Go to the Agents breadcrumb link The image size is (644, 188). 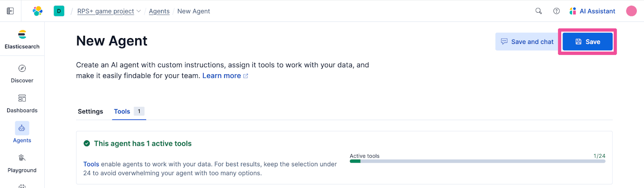[159, 11]
